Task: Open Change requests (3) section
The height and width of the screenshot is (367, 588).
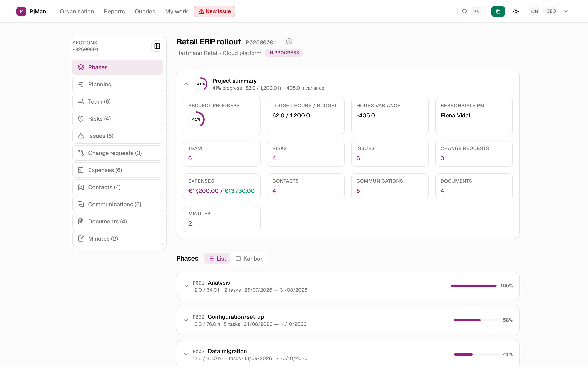Action: 118,153
